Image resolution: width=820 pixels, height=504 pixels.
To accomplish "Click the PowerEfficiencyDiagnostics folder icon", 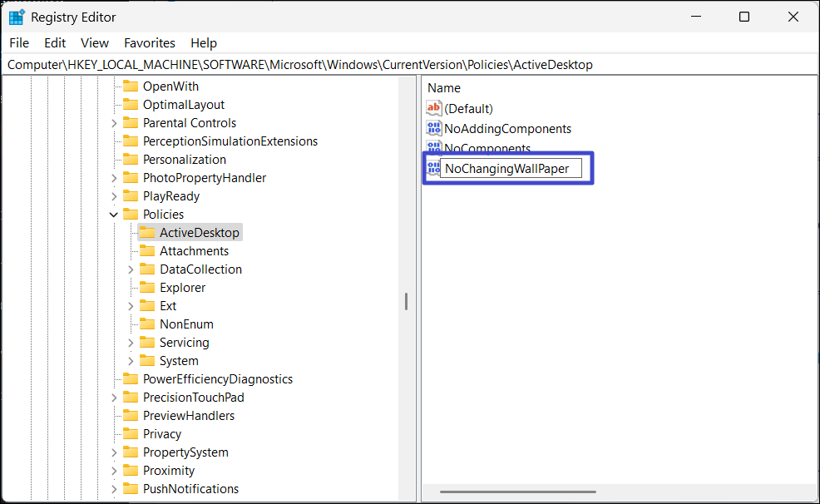I will tap(131, 379).
